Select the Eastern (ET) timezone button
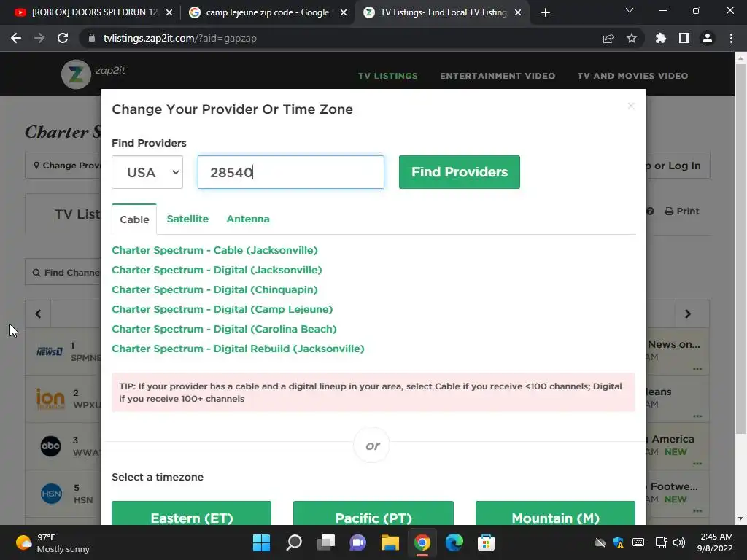 (x=192, y=513)
